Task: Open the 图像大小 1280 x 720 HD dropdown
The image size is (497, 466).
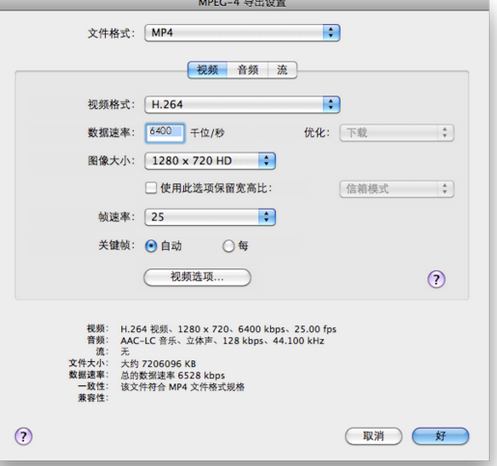Action: tap(210, 161)
